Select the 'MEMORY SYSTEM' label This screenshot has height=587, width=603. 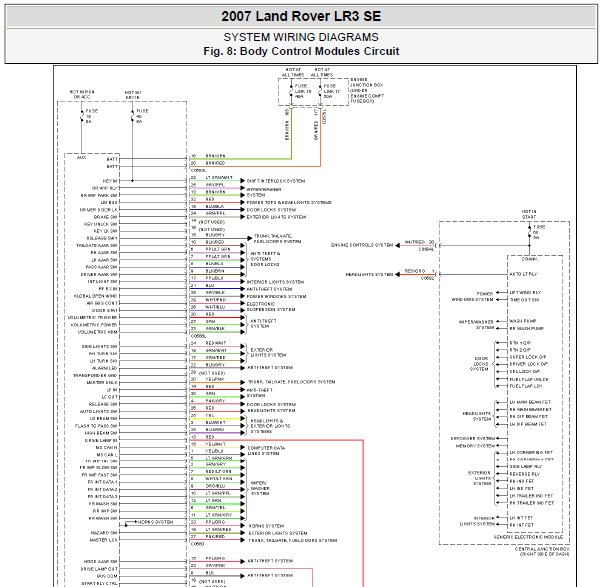(475, 446)
